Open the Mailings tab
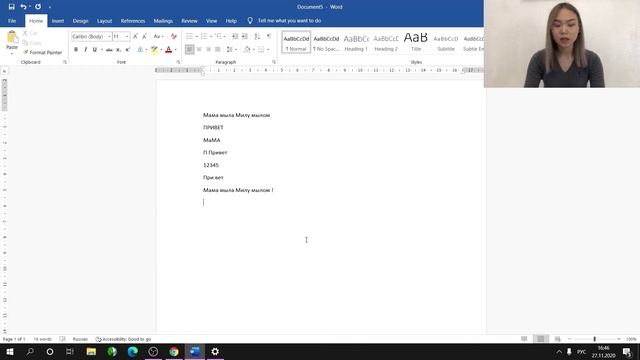Screen dimensions: 640x360 [163, 21]
